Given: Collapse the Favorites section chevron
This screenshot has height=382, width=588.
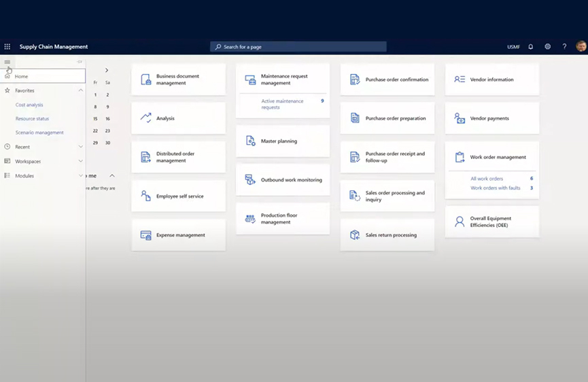Looking at the screenshot, I should 81,90.
